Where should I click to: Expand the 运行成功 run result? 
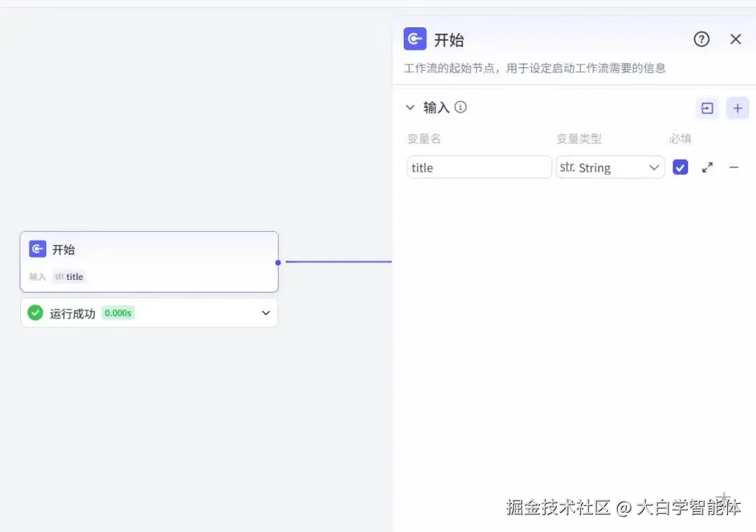pyautogui.click(x=266, y=313)
